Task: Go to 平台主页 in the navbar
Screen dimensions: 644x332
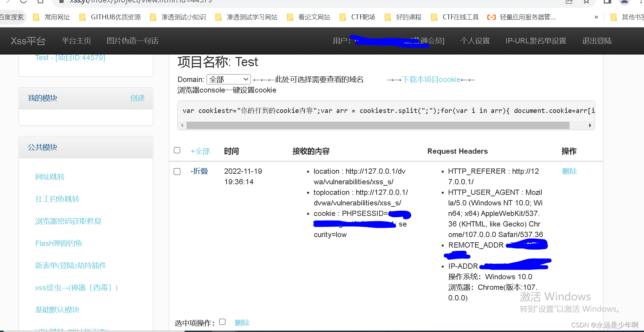Action: pos(76,41)
